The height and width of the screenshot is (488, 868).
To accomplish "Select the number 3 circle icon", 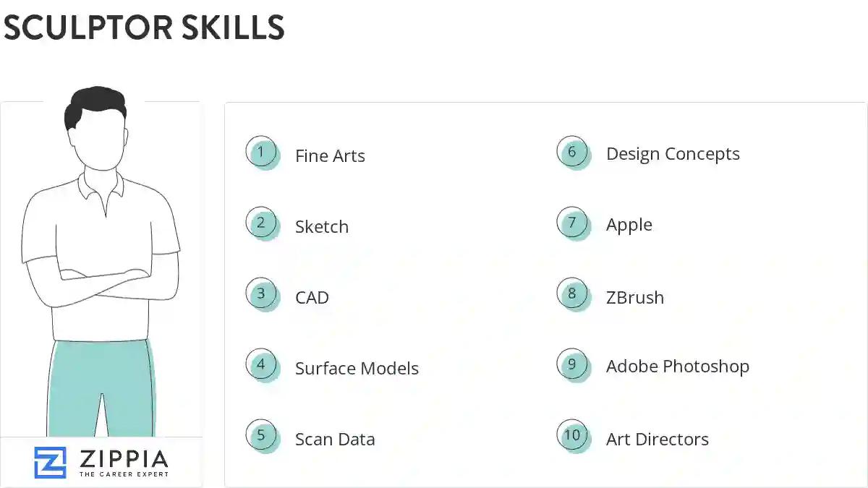I will click(x=261, y=294).
